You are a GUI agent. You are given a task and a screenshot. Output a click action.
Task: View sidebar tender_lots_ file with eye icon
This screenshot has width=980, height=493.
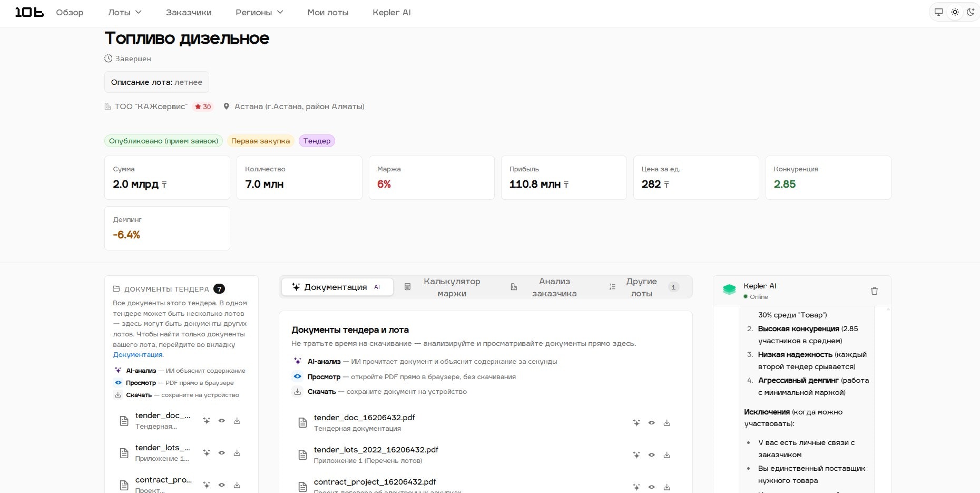pyautogui.click(x=222, y=453)
